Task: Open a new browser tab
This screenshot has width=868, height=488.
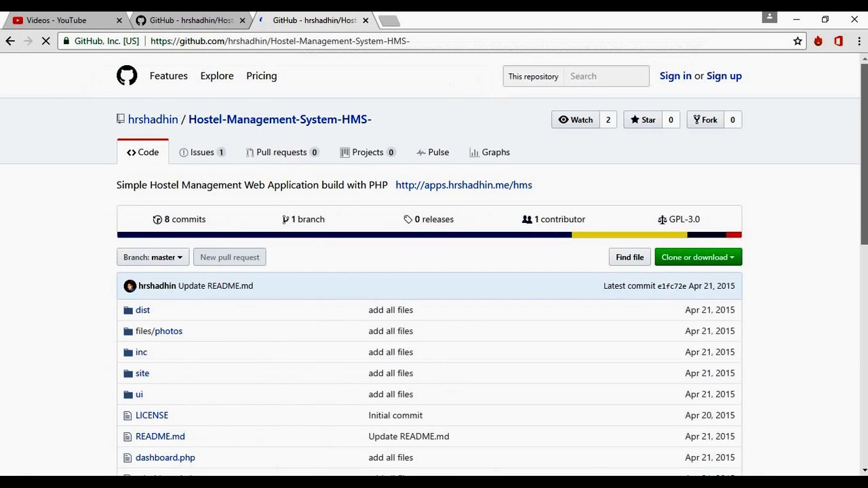Action: (x=389, y=20)
